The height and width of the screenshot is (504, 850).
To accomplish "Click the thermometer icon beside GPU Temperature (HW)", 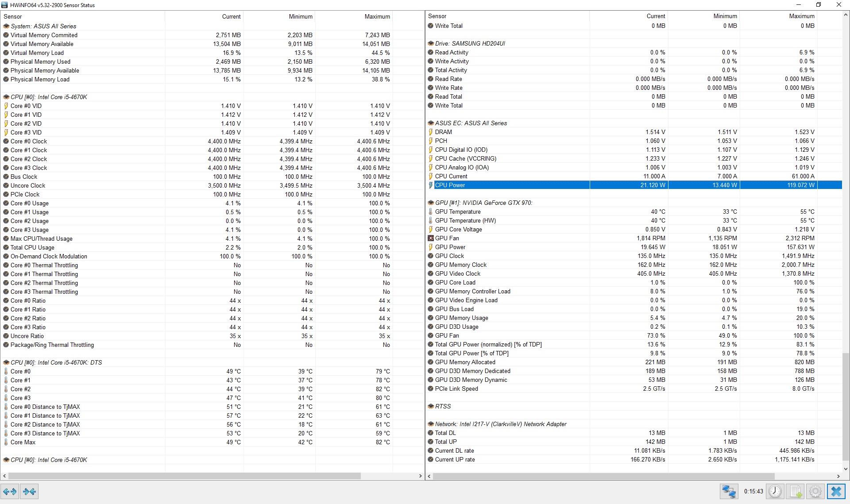I will pos(431,220).
